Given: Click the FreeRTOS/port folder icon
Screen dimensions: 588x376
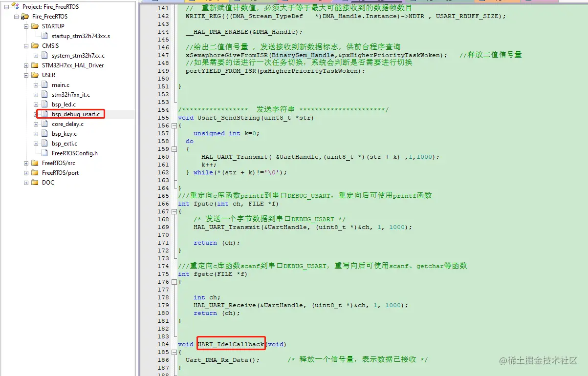Looking at the screenshot, I should pyautogui.click(x=35, y=172).
